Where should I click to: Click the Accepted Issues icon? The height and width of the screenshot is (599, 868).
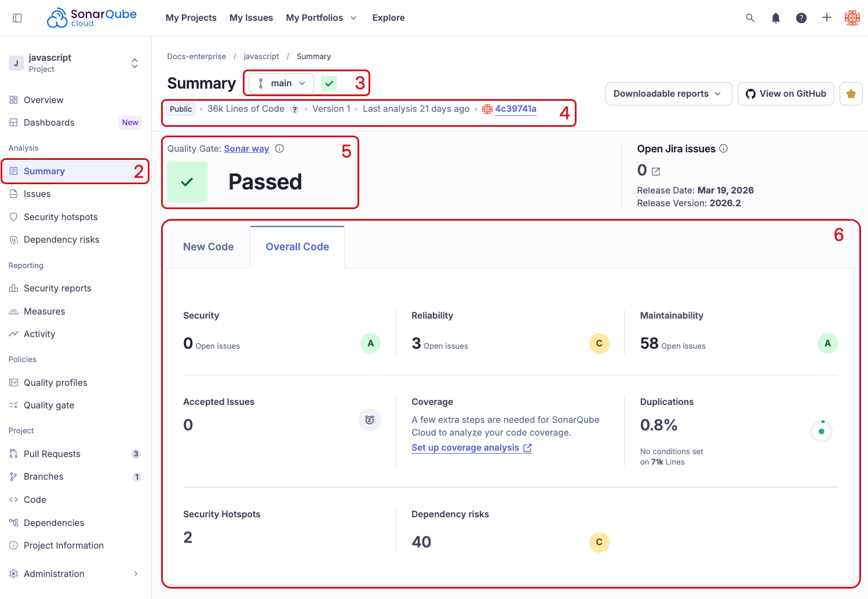(x=370, y=420)
